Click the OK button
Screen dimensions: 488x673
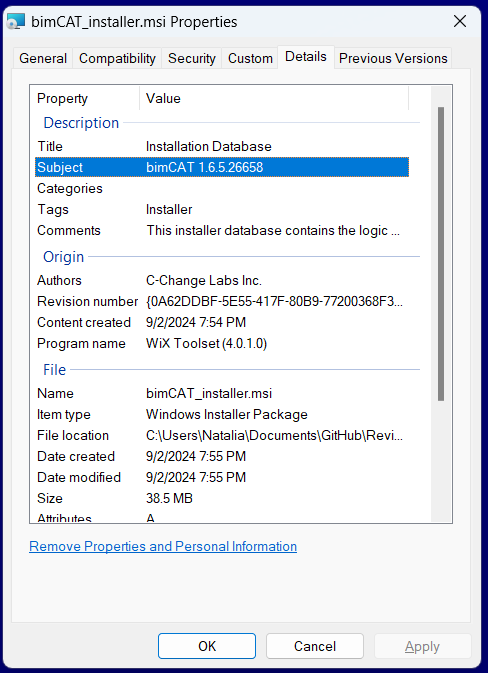[x=207, y=646]
